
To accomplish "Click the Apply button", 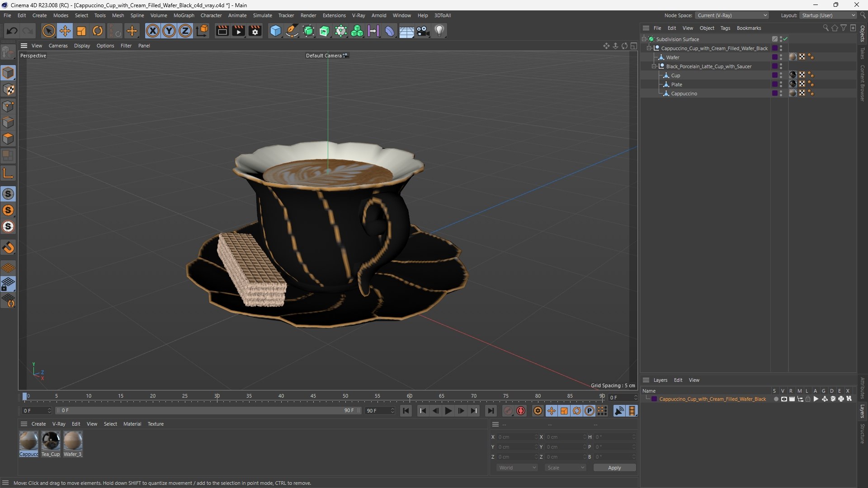I will (614, 468).
